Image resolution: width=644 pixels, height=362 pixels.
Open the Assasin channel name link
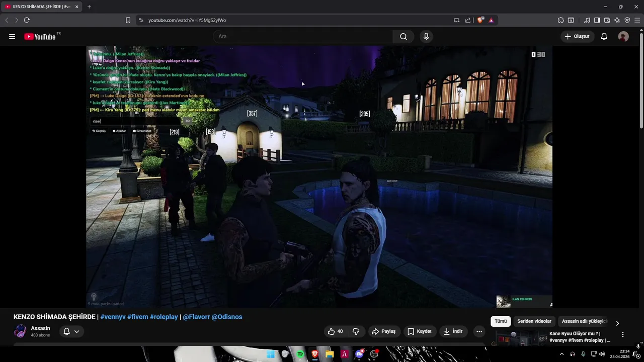[40, 328]
